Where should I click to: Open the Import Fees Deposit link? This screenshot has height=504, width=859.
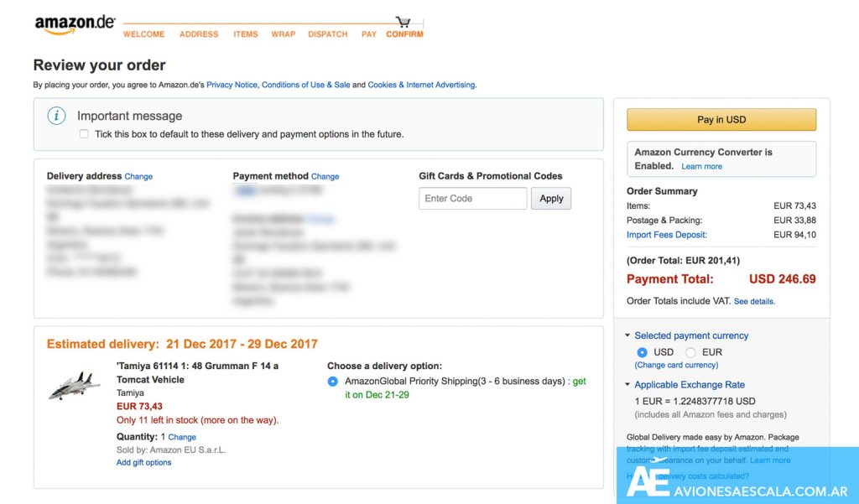coord(666,235)
